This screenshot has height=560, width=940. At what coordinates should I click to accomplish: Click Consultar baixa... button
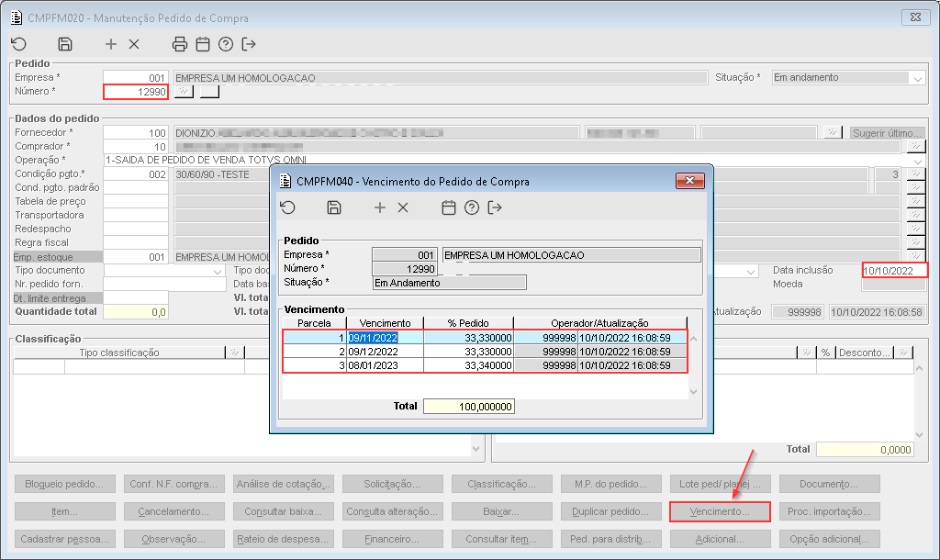pyautogui.click(x=283, y=511)
